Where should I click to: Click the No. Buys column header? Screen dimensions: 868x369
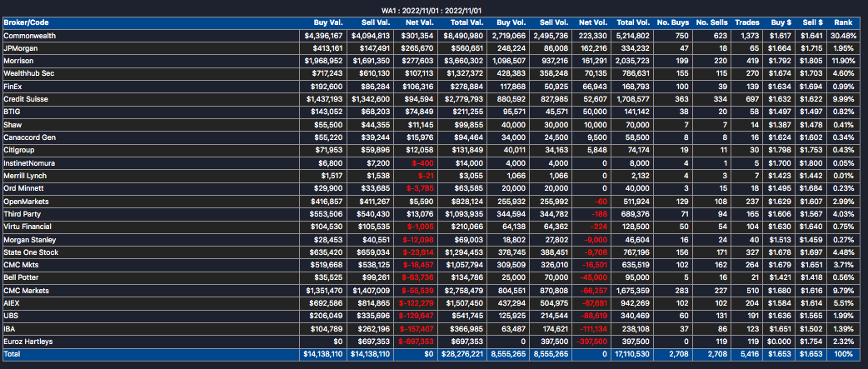tap(673, 22)
